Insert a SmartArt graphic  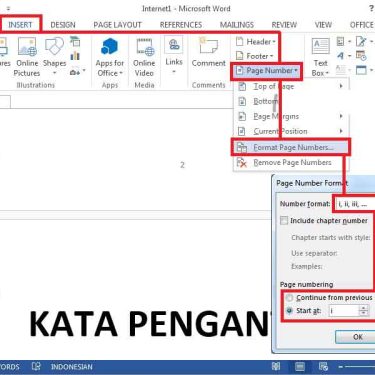coord(75,42)
